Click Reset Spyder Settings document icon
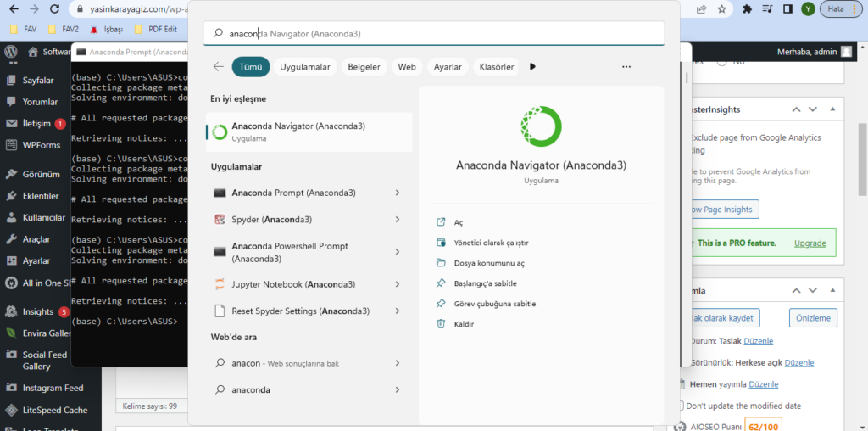The image size is (868, 431). click(x=220, y=311)
